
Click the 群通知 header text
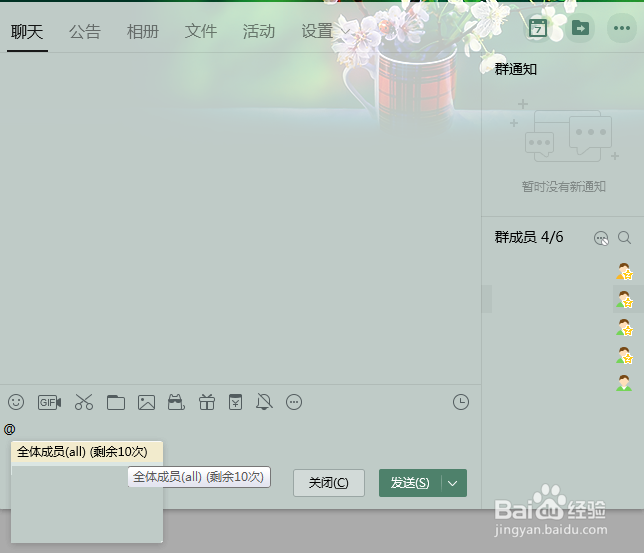[515, 69]
